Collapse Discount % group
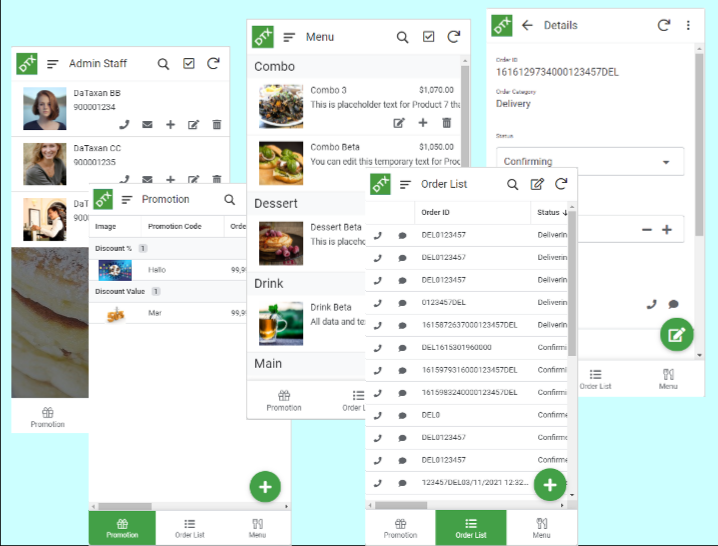The image size is (718, 546). click(168, 248)
